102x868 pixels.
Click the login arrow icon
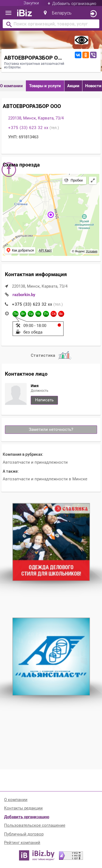pyautogui.click(x=94, y=14)
